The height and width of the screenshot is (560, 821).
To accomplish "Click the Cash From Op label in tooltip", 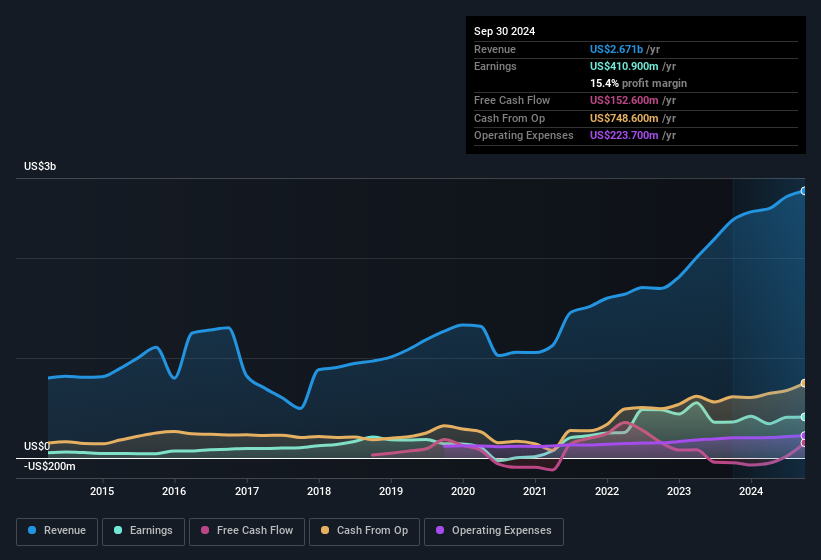I will (509, 118).
